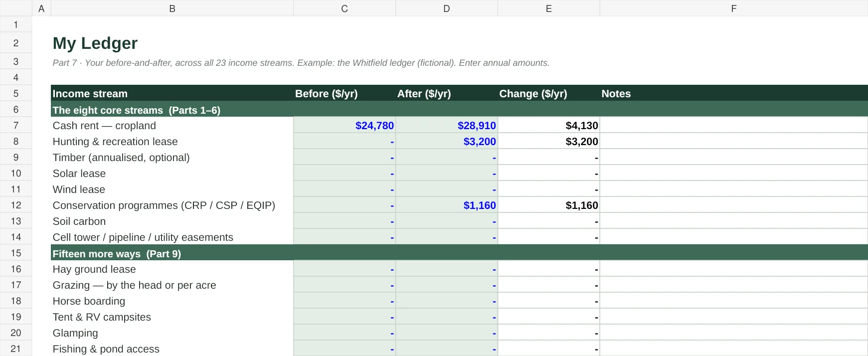Select the Solar lease label
Screen dimensions: 868x356
[x=79, y=174]
